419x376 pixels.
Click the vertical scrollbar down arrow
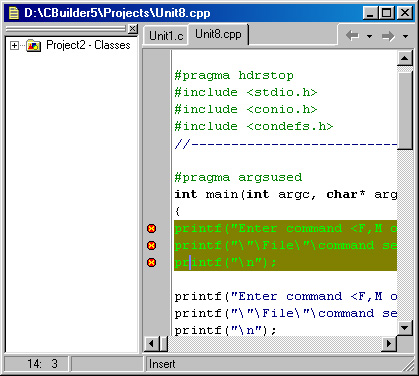tap(405, 328)
